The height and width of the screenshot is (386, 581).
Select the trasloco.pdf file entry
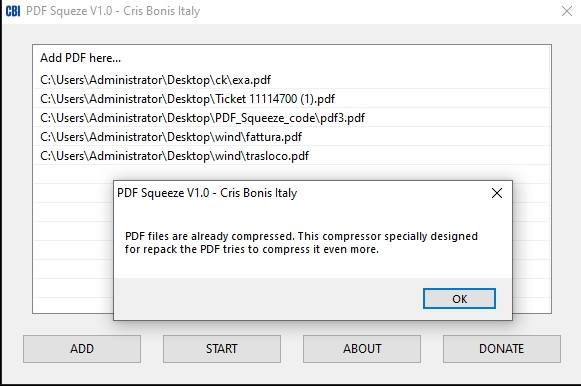291,156
